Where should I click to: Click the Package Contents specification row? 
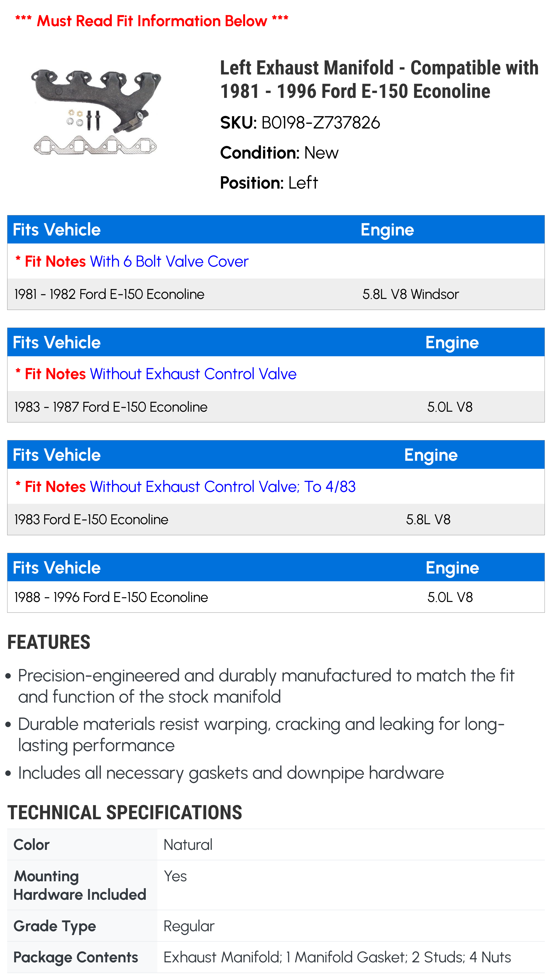coord(276,957)
